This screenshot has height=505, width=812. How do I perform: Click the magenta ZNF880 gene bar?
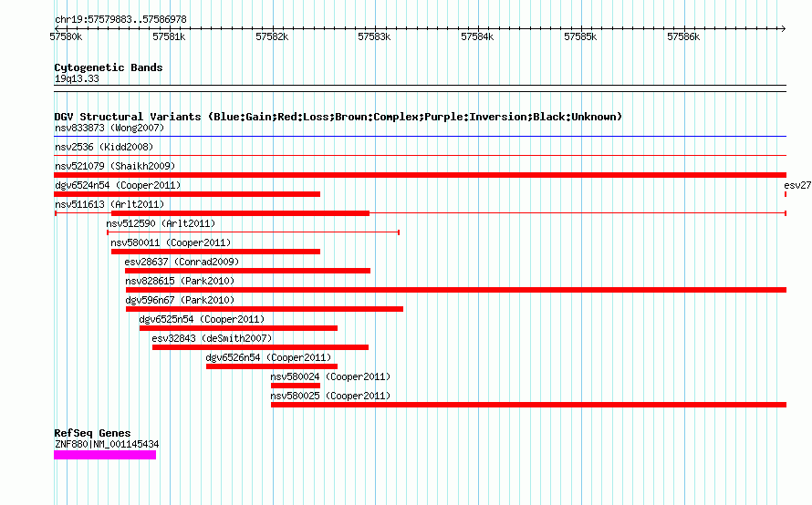pyautogui.click(x=105, y=455)
